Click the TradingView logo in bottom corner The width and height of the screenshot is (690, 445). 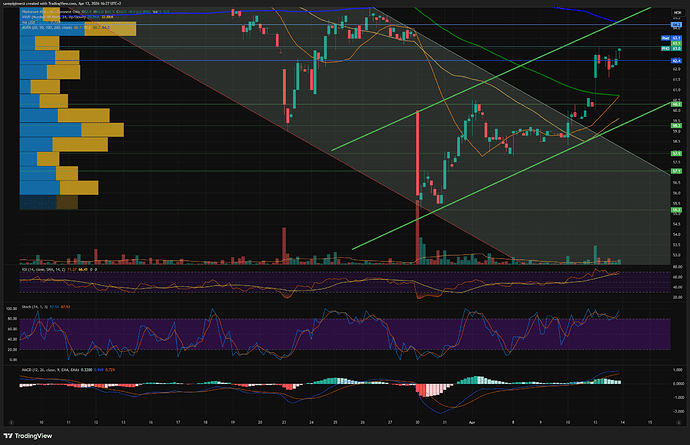click(32, 435)
